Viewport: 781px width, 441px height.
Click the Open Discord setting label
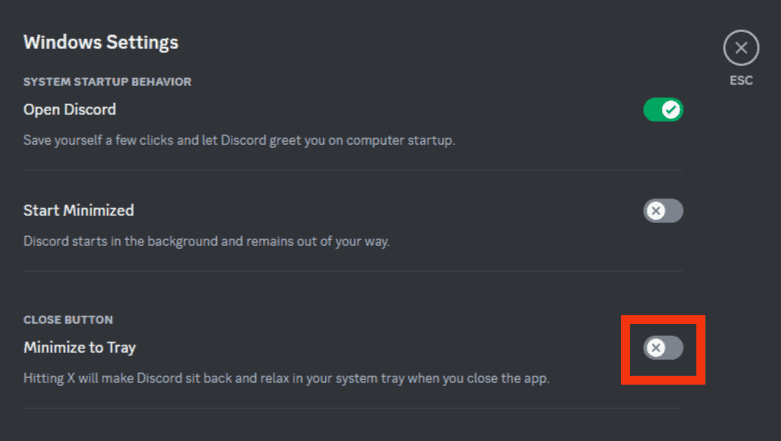[70, 110]
